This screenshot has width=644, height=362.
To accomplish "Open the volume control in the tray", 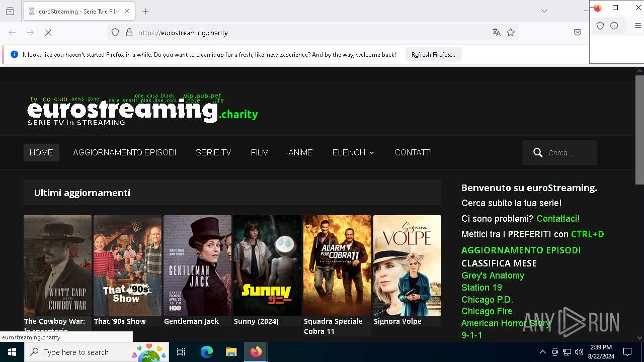I will pos(579,352).
